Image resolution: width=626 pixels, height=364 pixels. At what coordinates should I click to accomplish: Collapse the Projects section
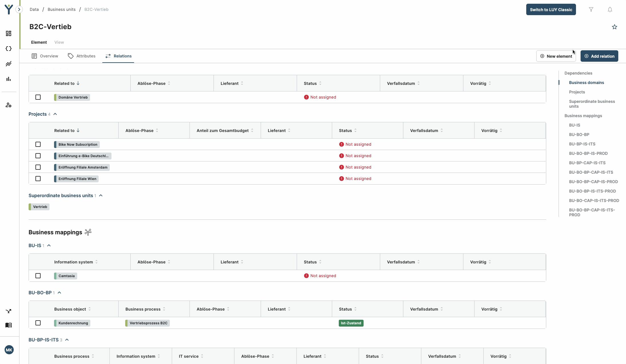(x=55, y=114)
